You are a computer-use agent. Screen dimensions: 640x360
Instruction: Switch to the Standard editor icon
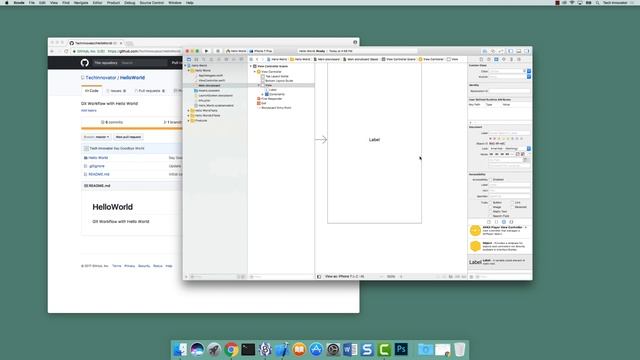(x=484, y=51)
